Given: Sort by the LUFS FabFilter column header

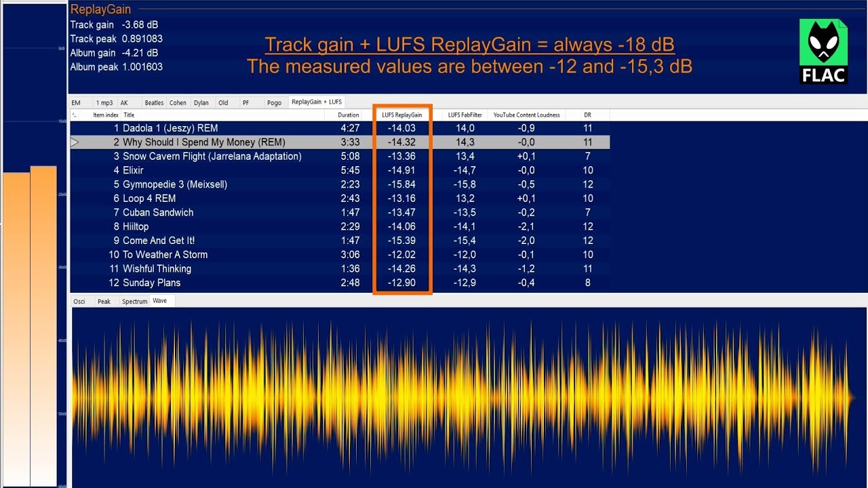Looking at the screenshot, I should tap(465, 115).
